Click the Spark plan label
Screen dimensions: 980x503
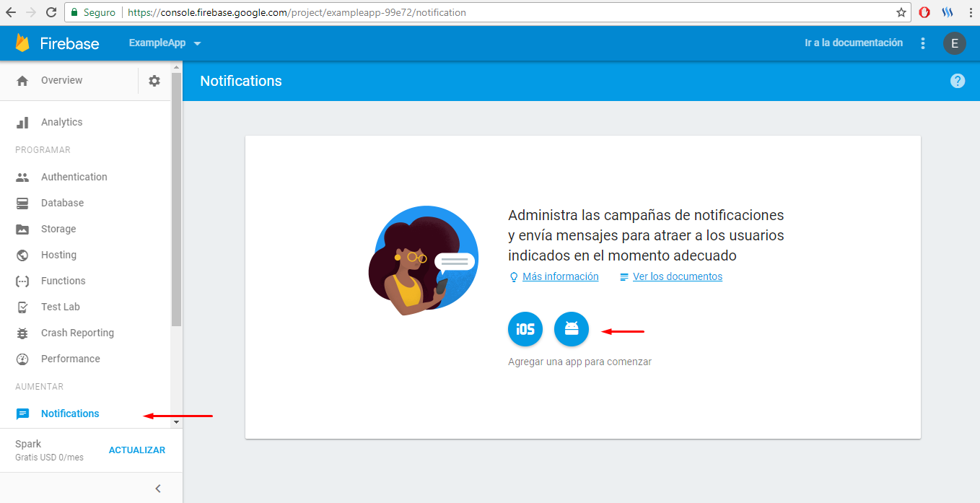click(28, 445)
